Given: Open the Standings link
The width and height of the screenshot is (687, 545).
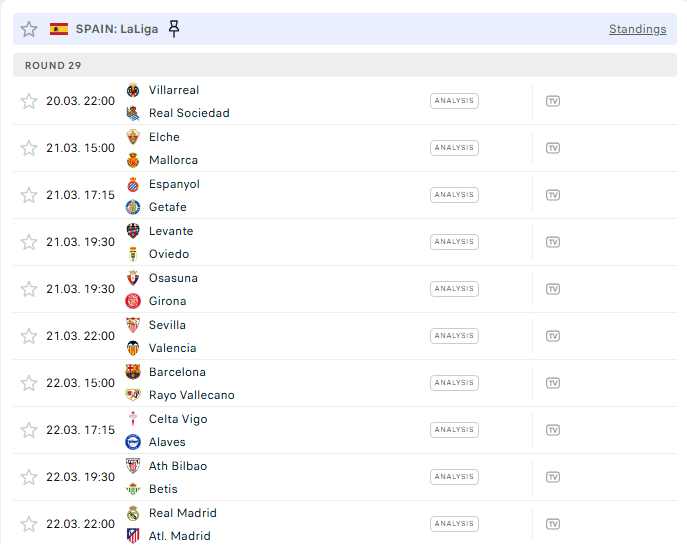Looking at the screenshot, I should click(x=637, y=29).
